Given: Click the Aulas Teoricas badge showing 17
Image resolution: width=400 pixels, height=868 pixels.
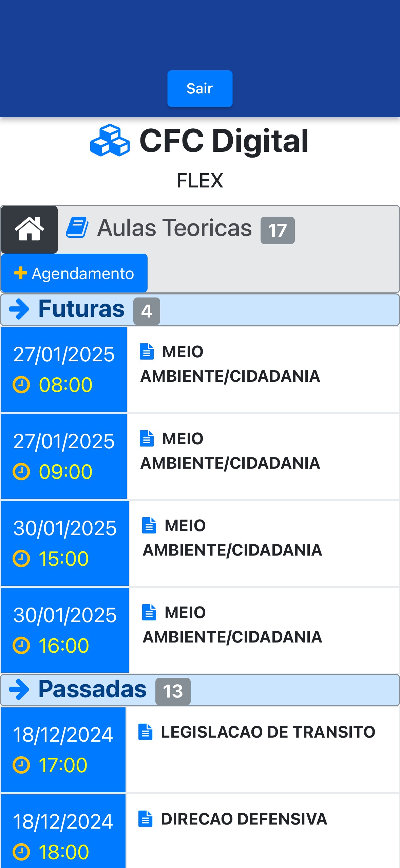Looking at the screenshot, I should [277, 230].
